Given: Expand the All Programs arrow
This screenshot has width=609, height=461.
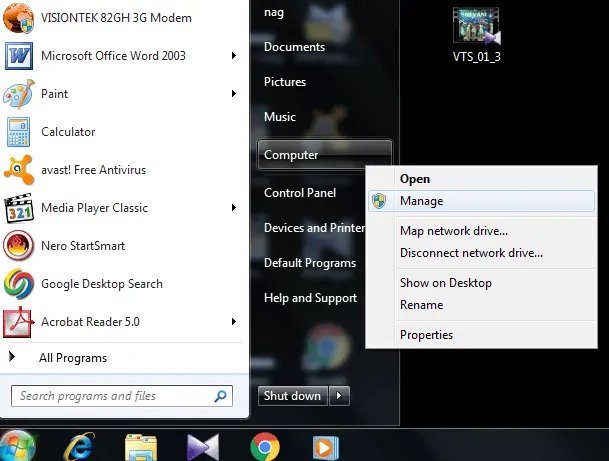Looking at the screenshot, I should coord(12,357).
